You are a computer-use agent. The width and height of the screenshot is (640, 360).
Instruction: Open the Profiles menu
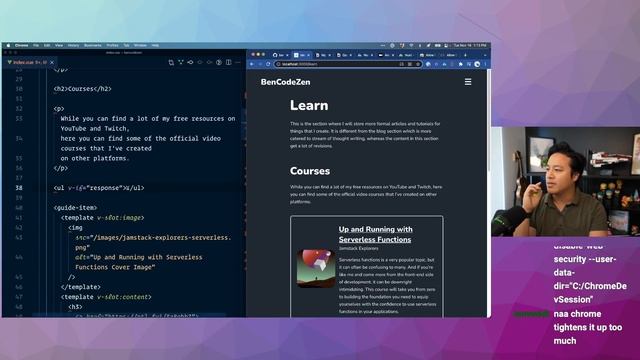112,45
